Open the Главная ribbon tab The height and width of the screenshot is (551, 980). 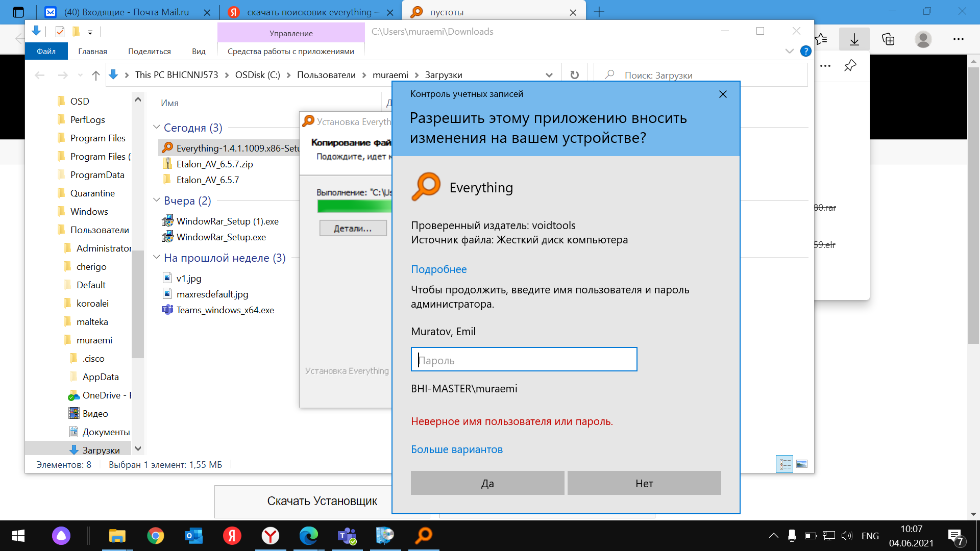point(92,51)
